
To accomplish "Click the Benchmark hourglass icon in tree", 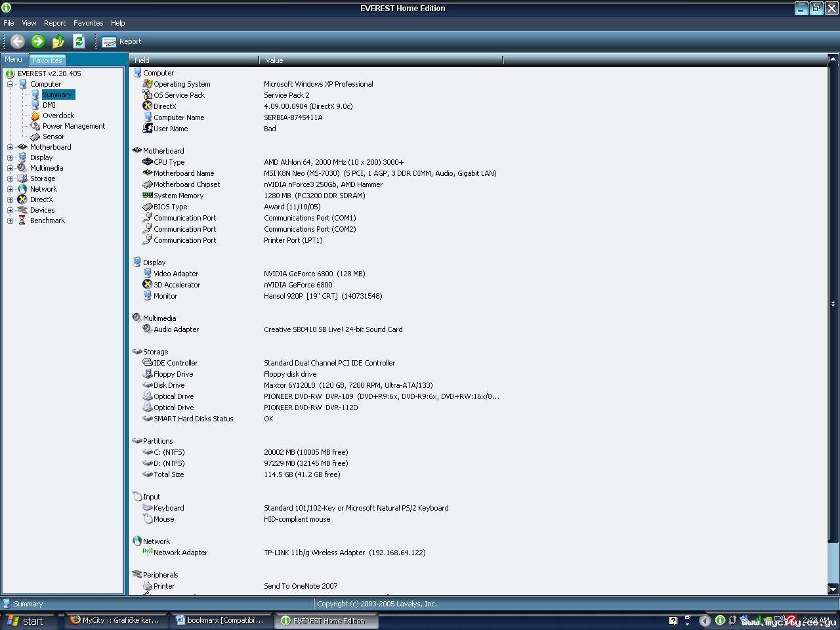I will pos(22,220).
